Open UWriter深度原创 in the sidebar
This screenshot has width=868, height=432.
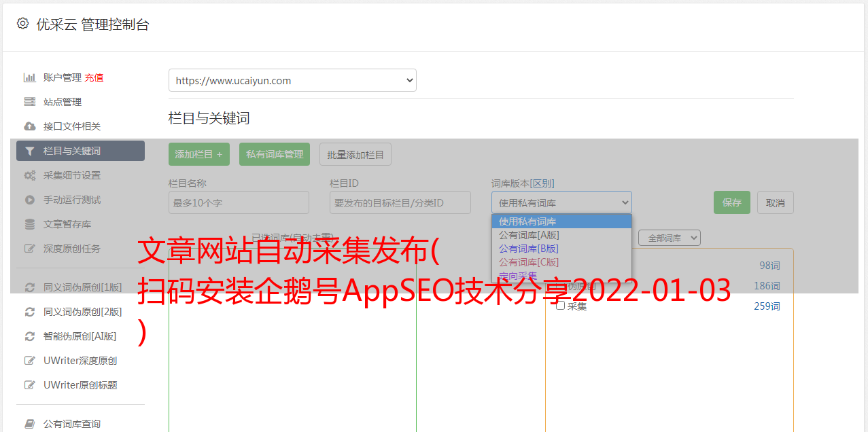pyautogui.click(x=80, y=361)
